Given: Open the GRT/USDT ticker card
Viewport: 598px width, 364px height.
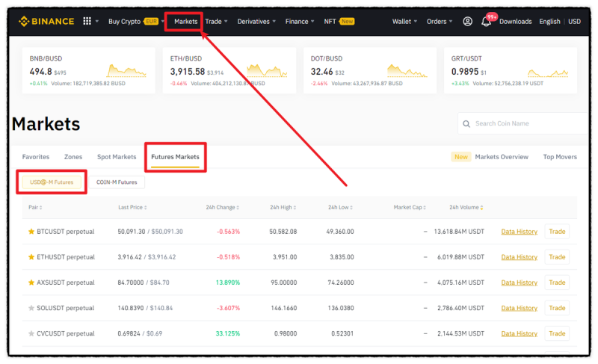Looking at the screenshot, I should click(511, 70).
